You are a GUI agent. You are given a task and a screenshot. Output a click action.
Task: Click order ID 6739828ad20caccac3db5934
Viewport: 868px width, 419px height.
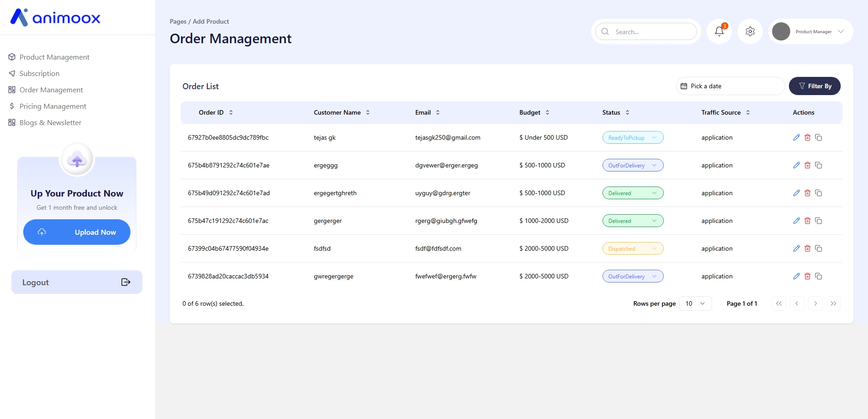click(x=228, y=276)
